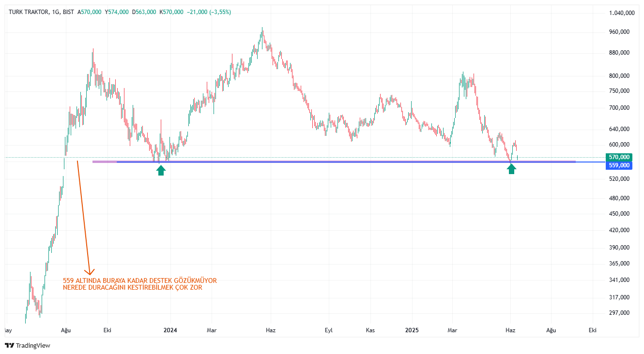644x354 pixels.
Task: Click the Mar label after 2024
Action: 212,330
